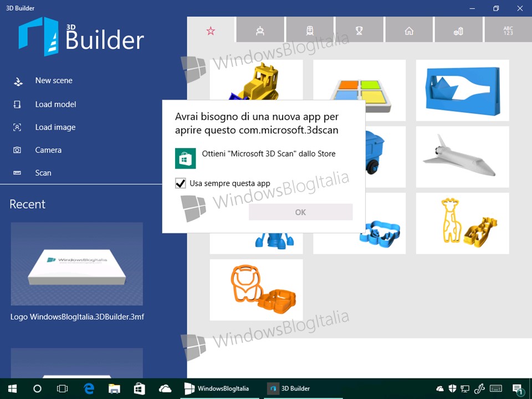Open the Action Center notifications icon

(x=517, y=389)
